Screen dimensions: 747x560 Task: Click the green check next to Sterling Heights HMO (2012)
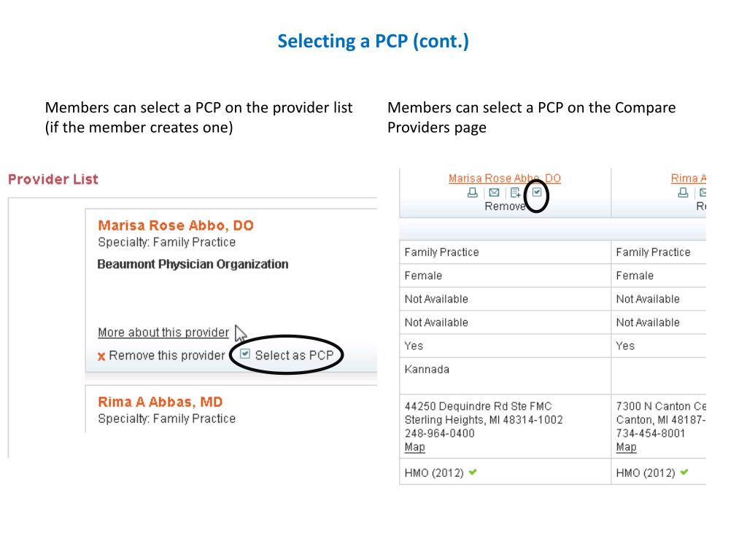(x=473, y=472)
